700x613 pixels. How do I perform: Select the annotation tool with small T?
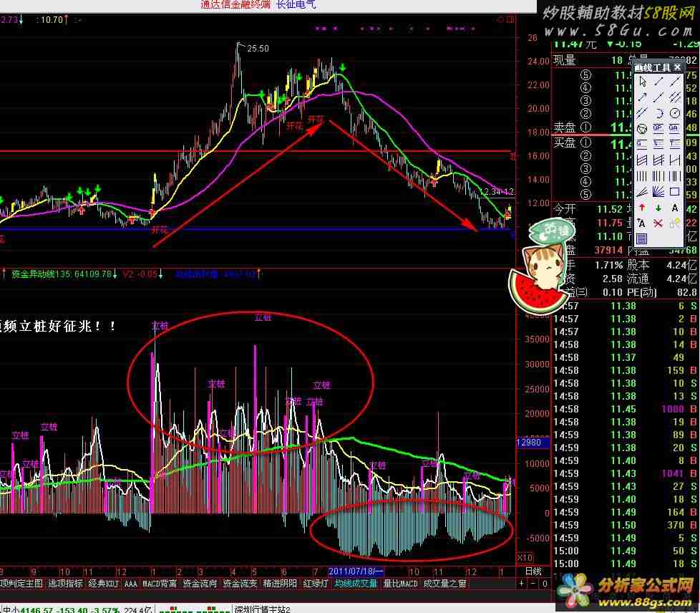point(642,223)
